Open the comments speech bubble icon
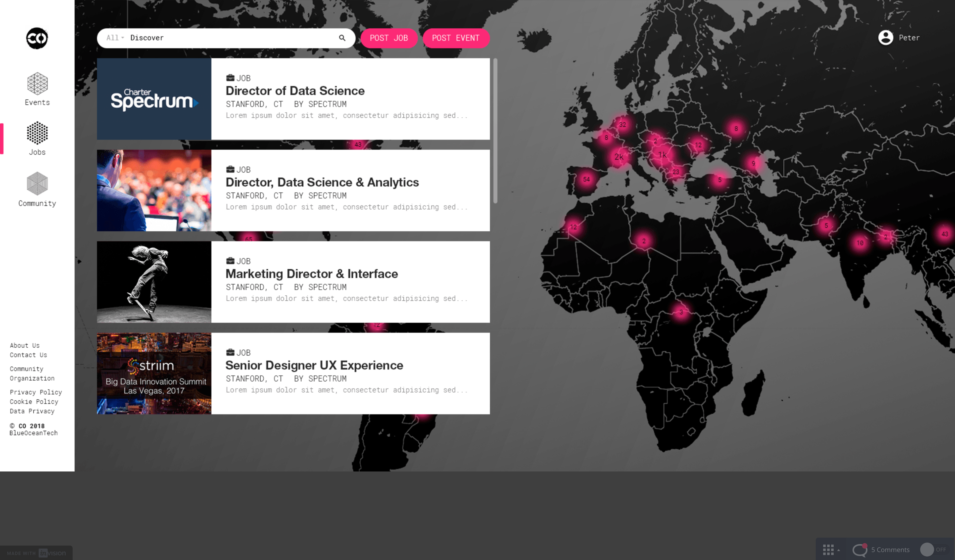This screenshot has width=955, height=560. (x=859, y=549)
